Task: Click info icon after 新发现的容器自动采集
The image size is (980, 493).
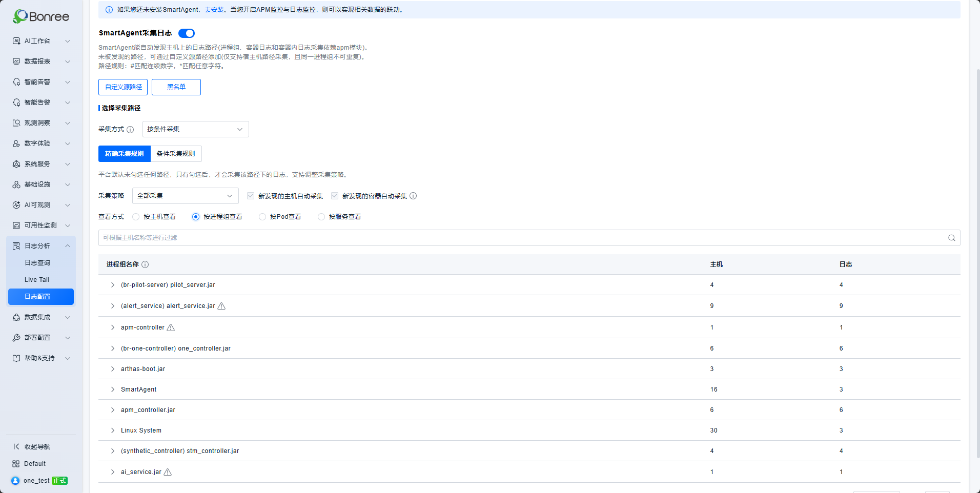Action: pyautogui.click(x=413, y=196)
